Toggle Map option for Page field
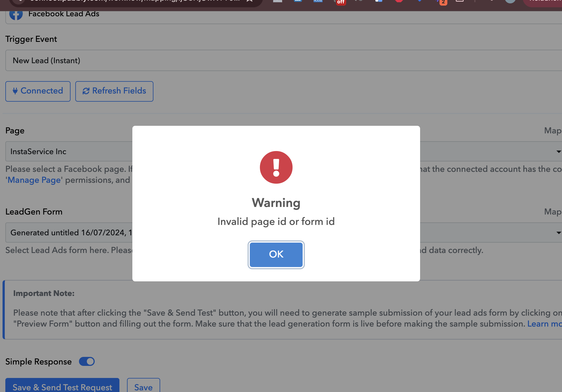562x392 pixels. point(553,131)
